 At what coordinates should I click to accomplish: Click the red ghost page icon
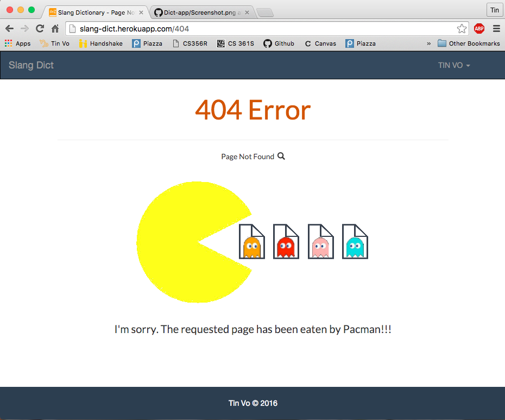pyautogui.click(x=286, y=241)
